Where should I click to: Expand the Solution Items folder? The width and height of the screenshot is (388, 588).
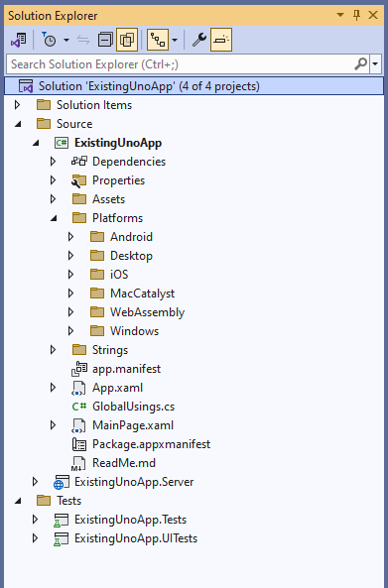point(17,105)
